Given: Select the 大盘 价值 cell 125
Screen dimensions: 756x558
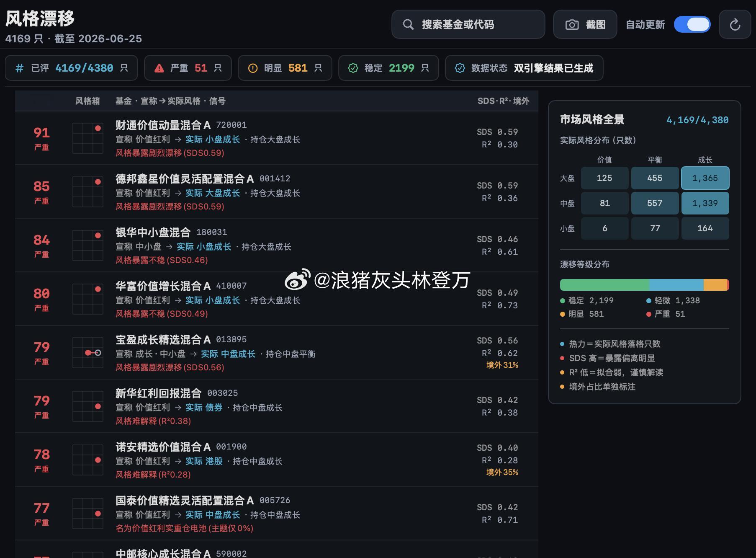Looking at the screenshot, I should 604,178.
